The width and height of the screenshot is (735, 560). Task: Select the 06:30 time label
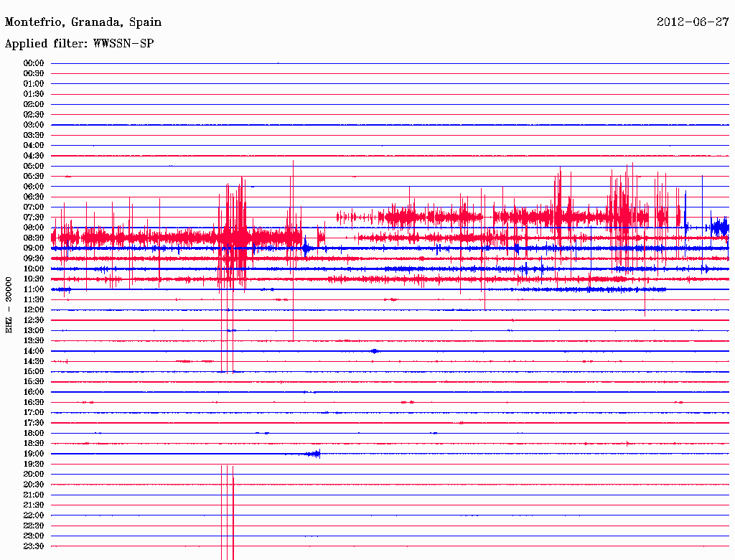tap(34, 197)
